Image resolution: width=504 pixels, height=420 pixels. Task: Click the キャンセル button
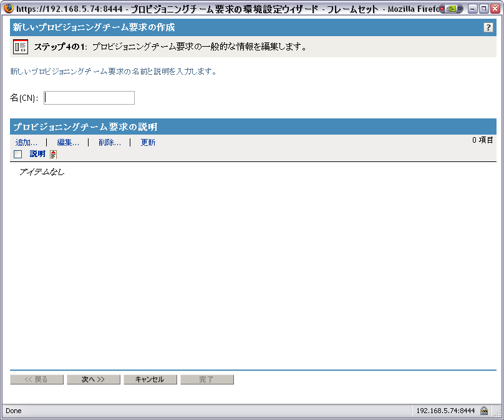(150, 379)
